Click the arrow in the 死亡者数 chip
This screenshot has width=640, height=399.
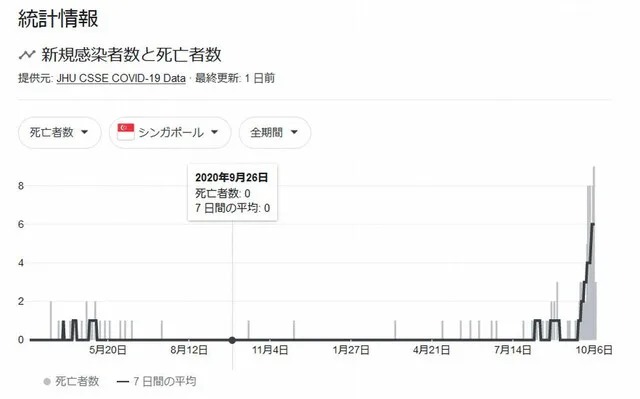[84, 132]
